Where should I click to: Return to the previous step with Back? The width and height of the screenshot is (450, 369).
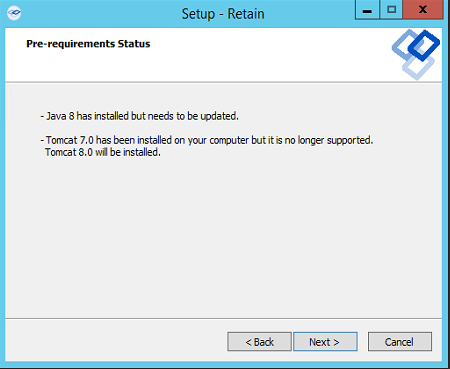259,342
